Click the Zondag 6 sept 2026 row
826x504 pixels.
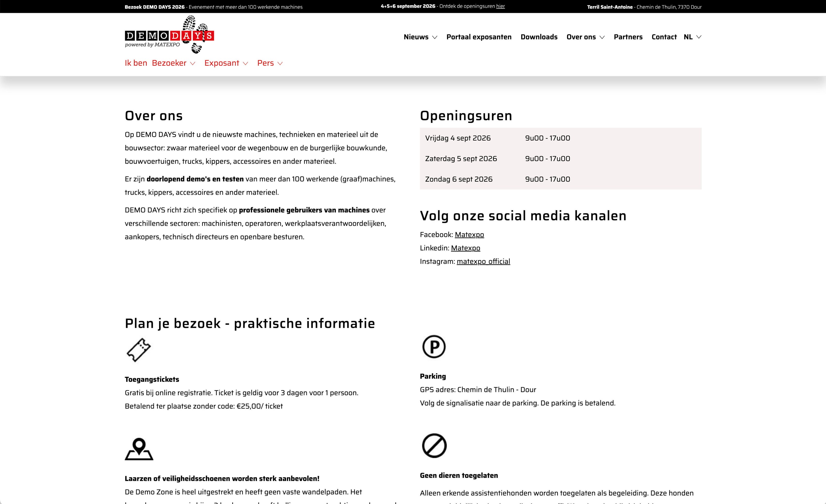click(560, 179)
